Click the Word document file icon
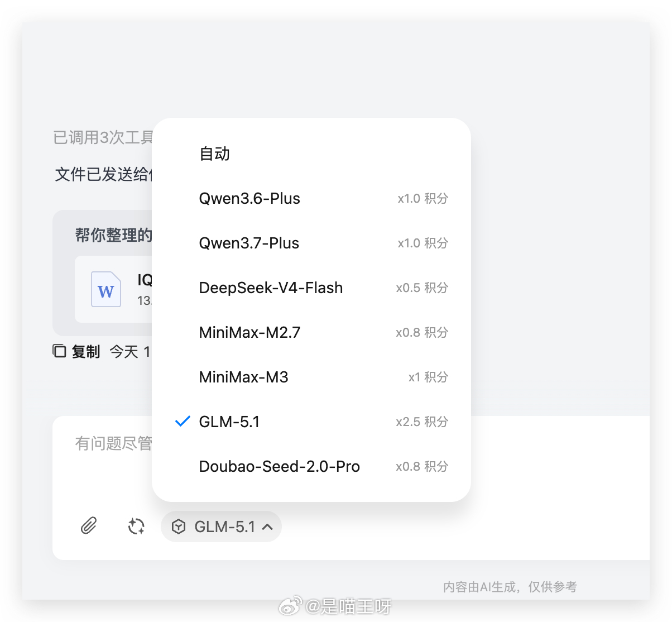Screen dimensions: 672x622 (106, 289)
